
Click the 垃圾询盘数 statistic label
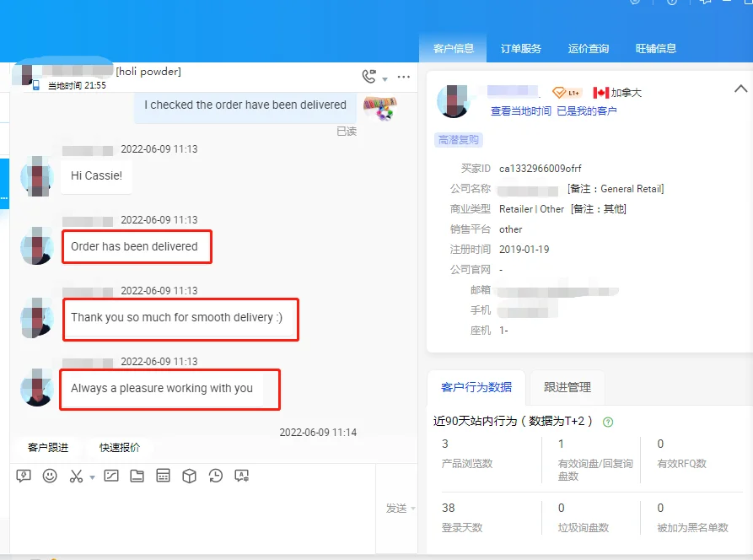coord(584,528)
